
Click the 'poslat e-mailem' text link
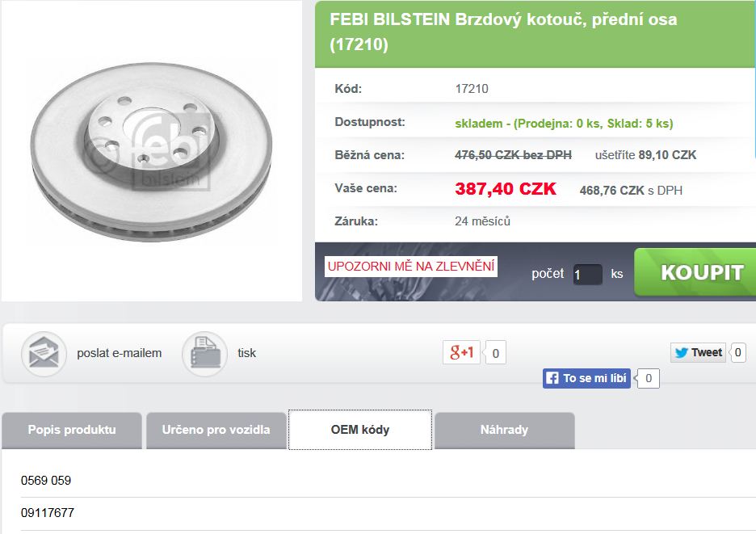(119, 353)
